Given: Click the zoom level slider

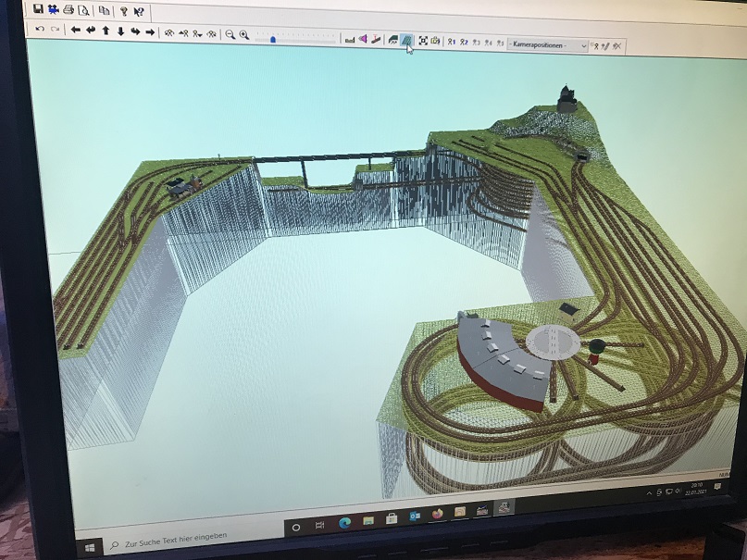Looking at the screenshot, I should 272,38.
